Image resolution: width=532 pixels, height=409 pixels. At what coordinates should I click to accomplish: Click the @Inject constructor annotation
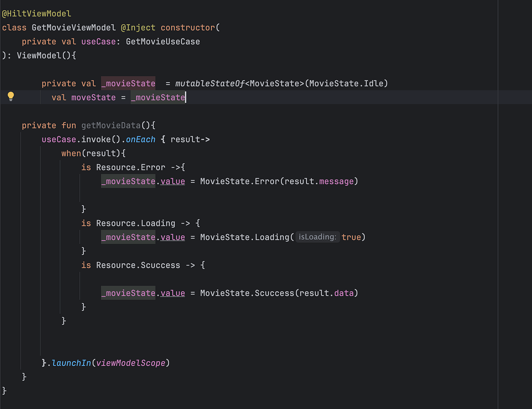138,27
